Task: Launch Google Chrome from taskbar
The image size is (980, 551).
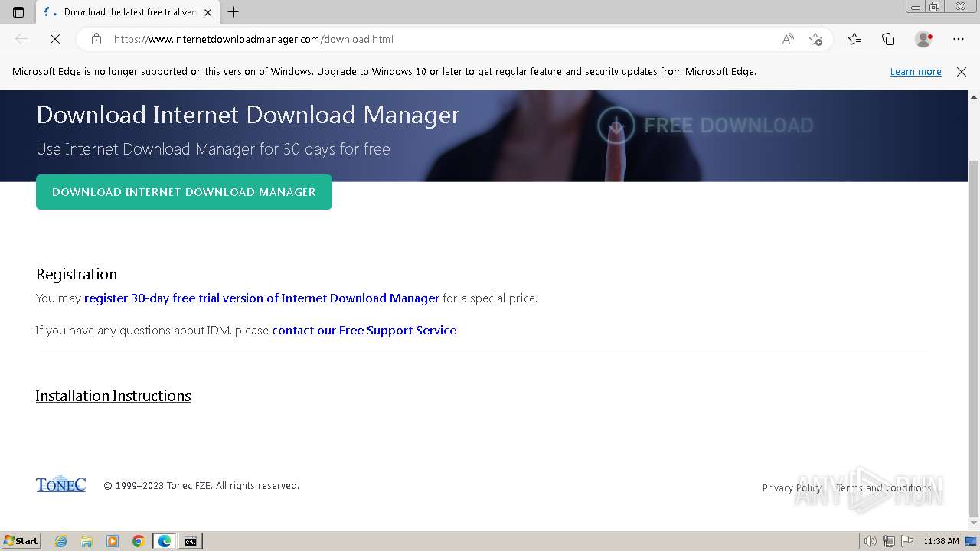Action: pyautogui.click(x=139, y=541)
